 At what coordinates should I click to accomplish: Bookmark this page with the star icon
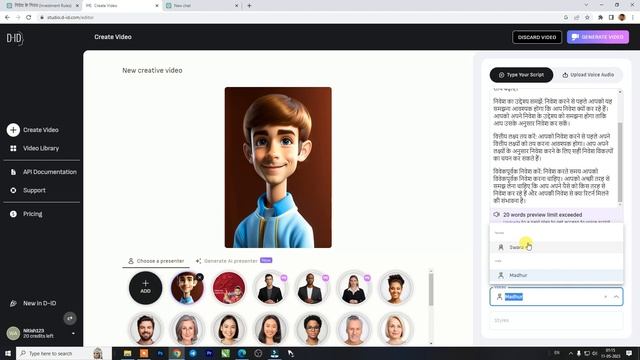587,17
